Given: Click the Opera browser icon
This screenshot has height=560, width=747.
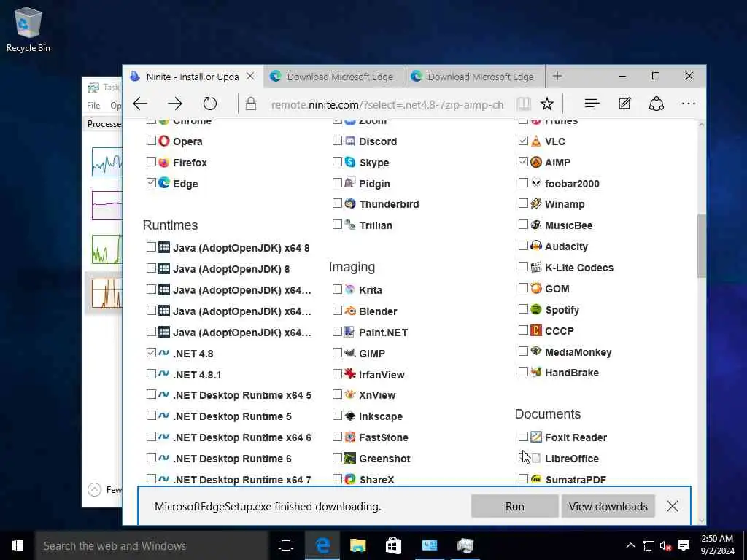Looking at the screenshot, I should (164, 141).
